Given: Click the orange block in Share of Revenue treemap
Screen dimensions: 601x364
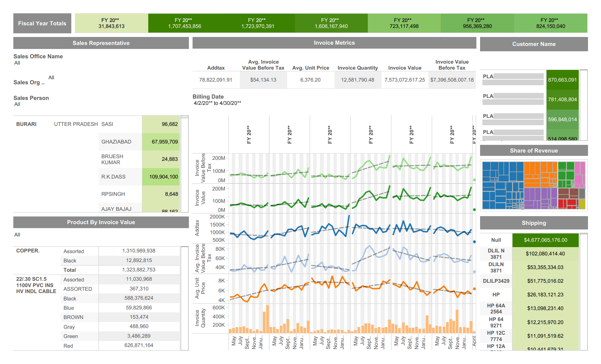Looking at the screenshot, I should click(540, 174).
